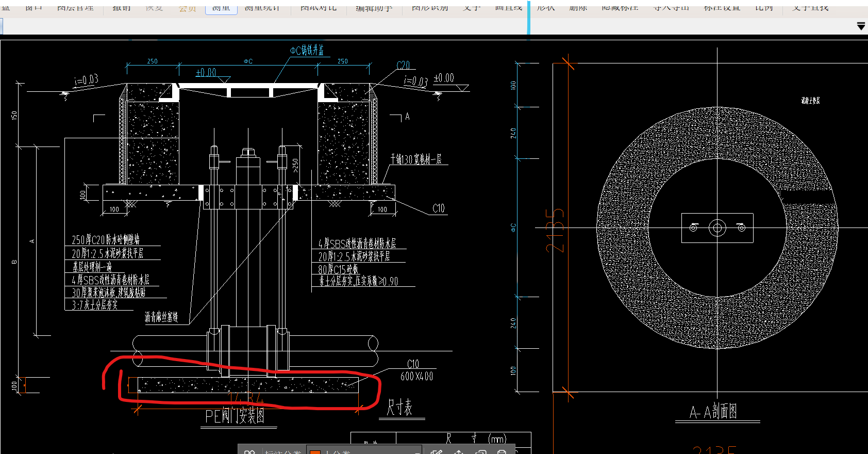
Task: Click the 干铺130宽卷材一层 label
Action: 416,159
